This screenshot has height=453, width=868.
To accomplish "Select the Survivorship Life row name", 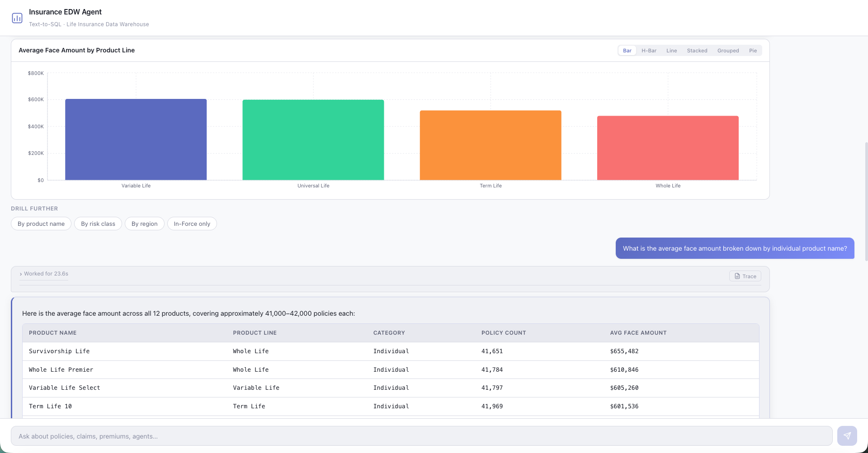I will pyautogui.click(x=59, y=351).
